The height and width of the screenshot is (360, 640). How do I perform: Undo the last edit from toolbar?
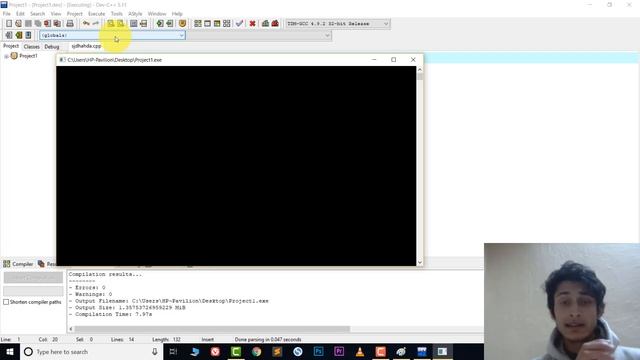tap(86, 24)
